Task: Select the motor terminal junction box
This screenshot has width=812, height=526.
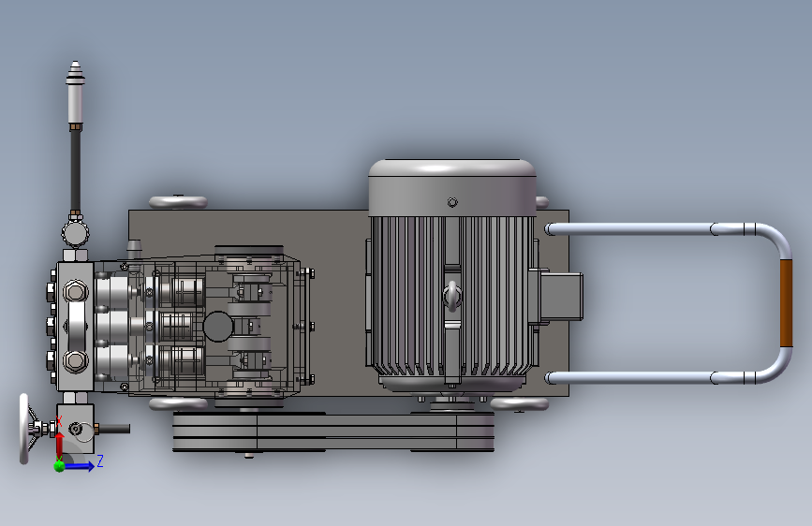Action: pyautogui.click(x=561, y=298)
